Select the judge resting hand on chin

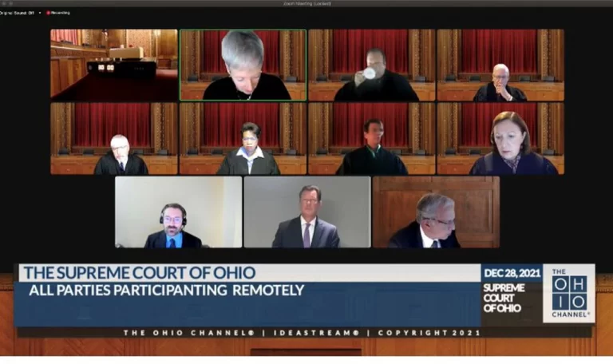(x=500, y=65)
